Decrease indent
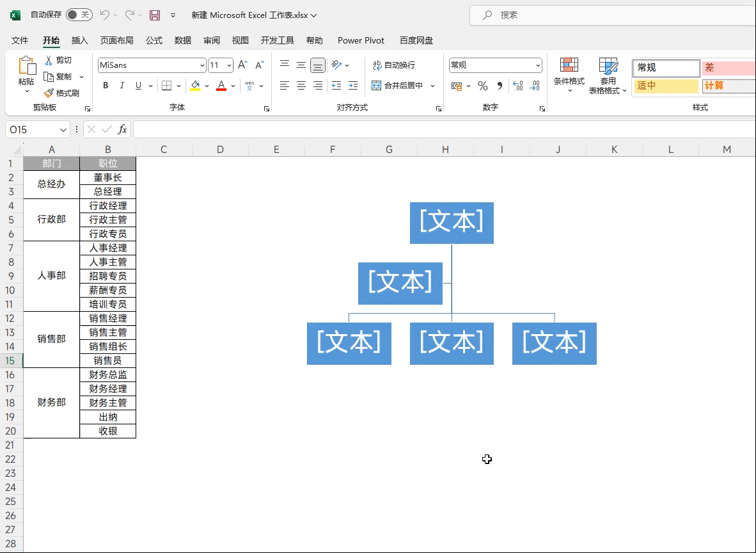Screen dimensions: 756x553 click(x=336, y=85)
